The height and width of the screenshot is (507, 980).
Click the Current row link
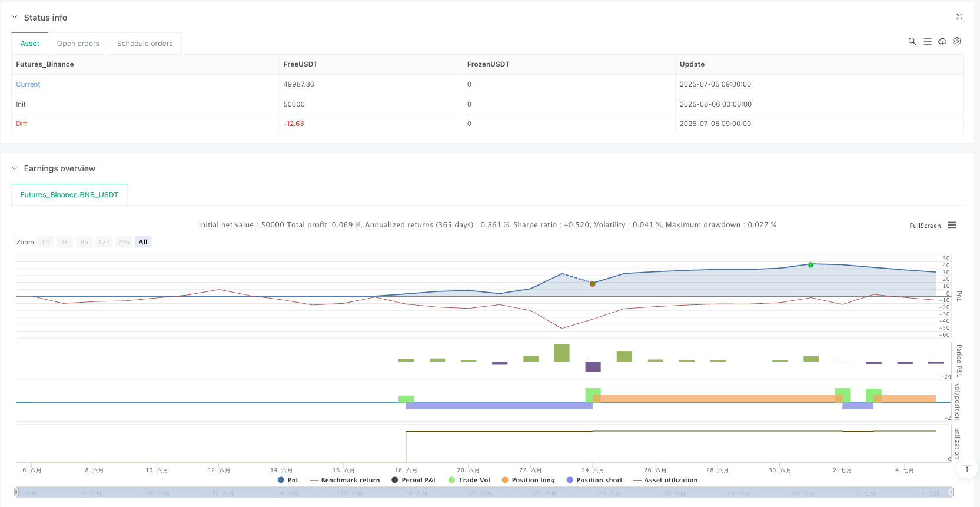[28, 84]
